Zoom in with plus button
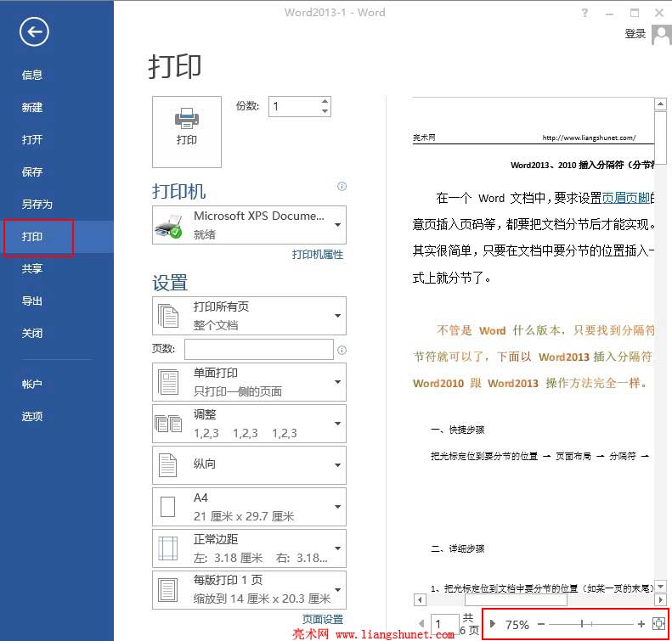This screenshot has height=641, width=672. pos(641,624)
